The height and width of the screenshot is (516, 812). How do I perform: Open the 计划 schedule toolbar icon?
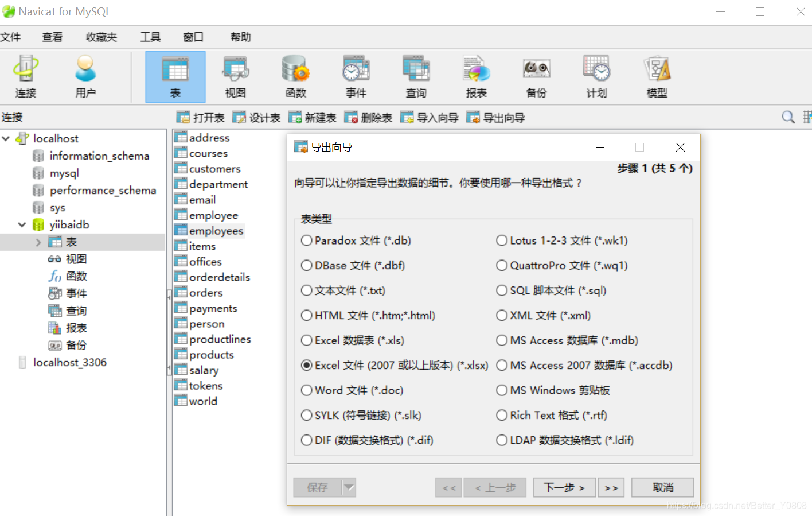(x=596, y=77)
